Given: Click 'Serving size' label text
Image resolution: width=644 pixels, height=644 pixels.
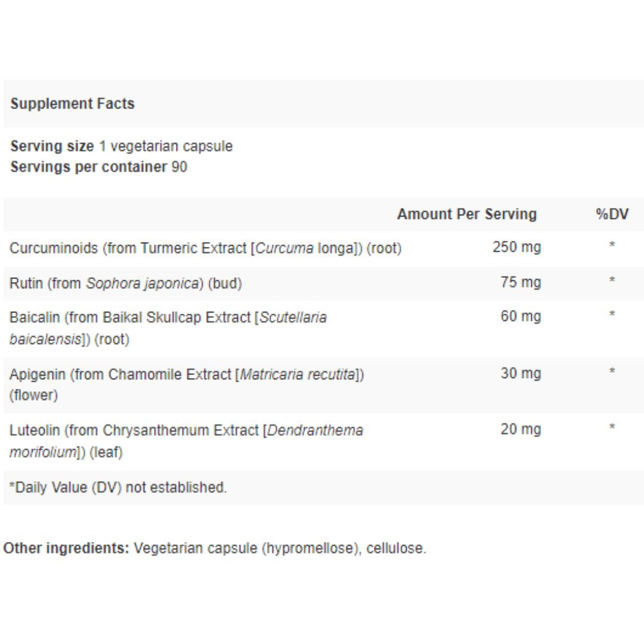Looking at the screenshot, I should (x=52, y=146).
